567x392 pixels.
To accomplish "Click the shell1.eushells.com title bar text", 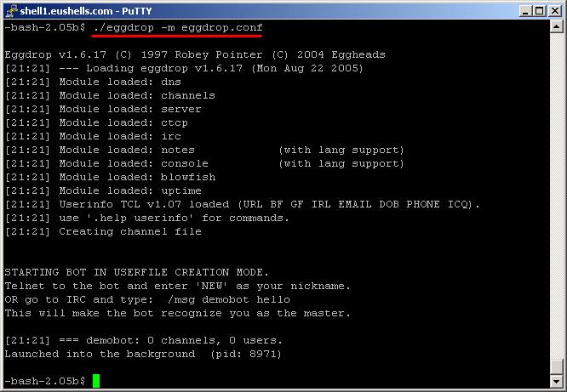I will tap(86, 11).
